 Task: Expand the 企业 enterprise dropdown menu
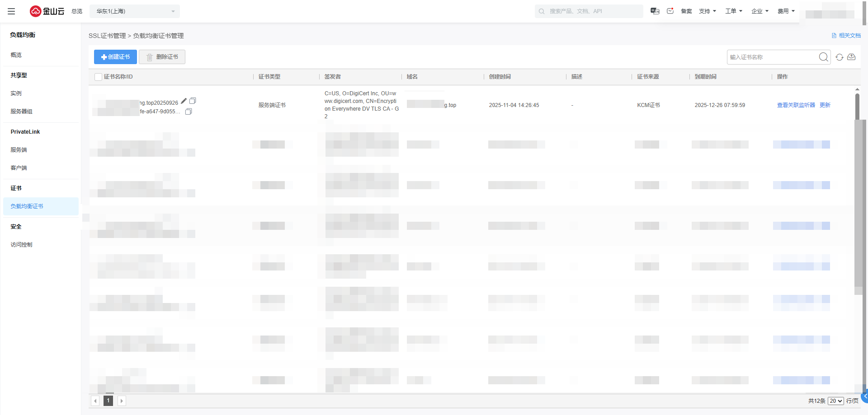click(760, 11)
